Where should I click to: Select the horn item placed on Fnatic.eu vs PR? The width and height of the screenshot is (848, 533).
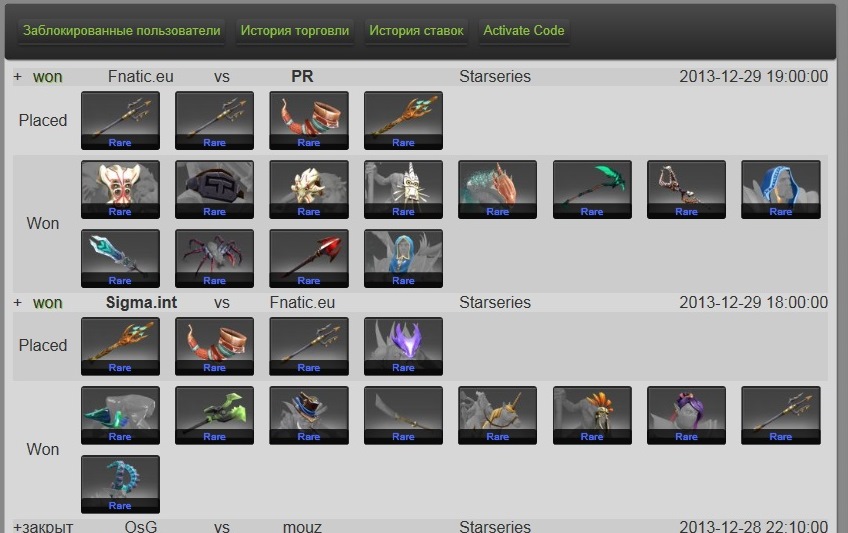point(309,121)
